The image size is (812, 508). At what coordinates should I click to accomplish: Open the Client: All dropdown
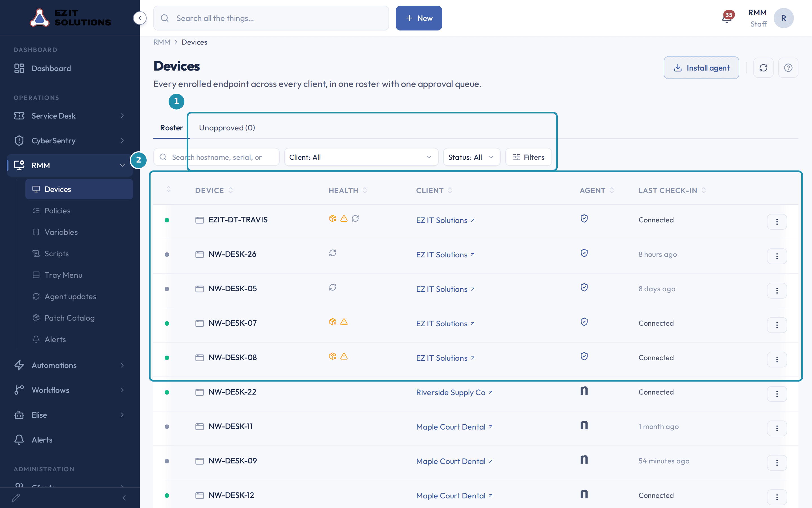pyautogui.click(x=361, y=157)
